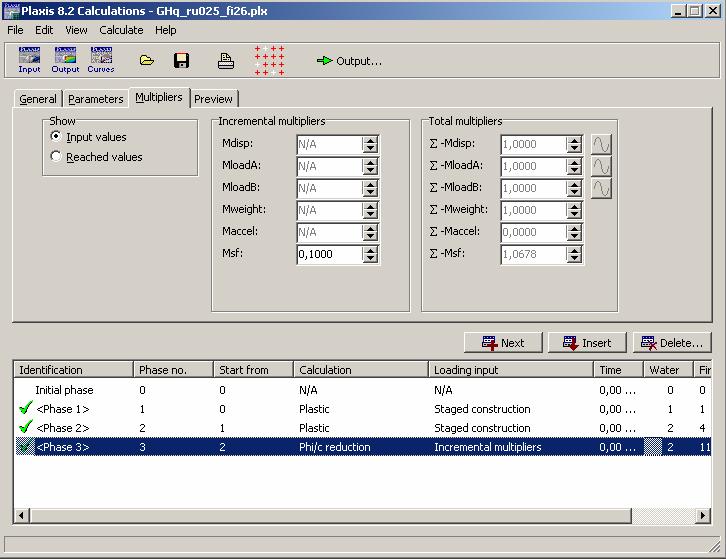The image size is (726, 559).
Task: Click the Sum-MloadA spinner arrows
Action: [x=574, y=166]
